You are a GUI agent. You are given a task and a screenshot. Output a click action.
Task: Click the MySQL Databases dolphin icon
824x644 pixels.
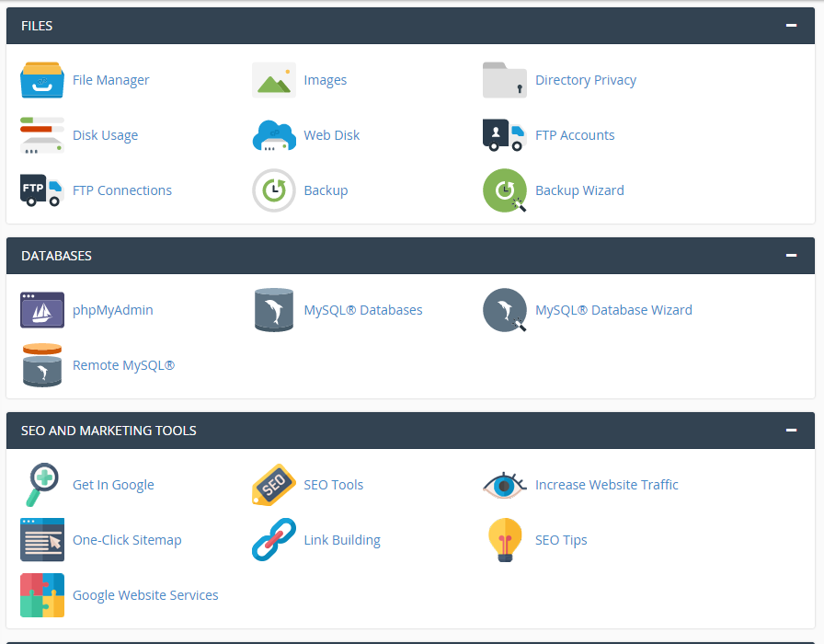(x=273, y=310)
